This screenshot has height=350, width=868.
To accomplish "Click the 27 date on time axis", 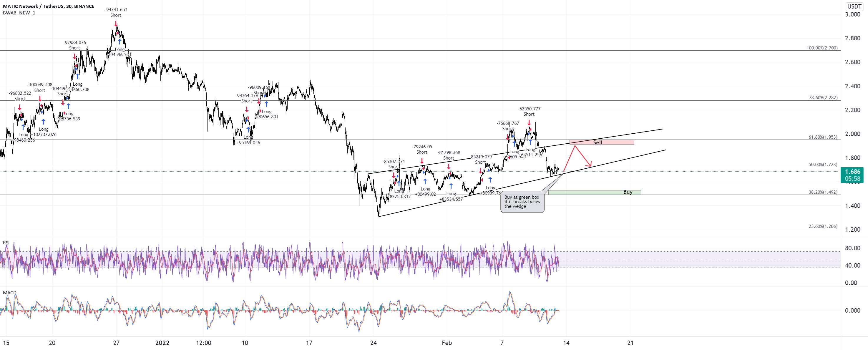I will [116, 343].
